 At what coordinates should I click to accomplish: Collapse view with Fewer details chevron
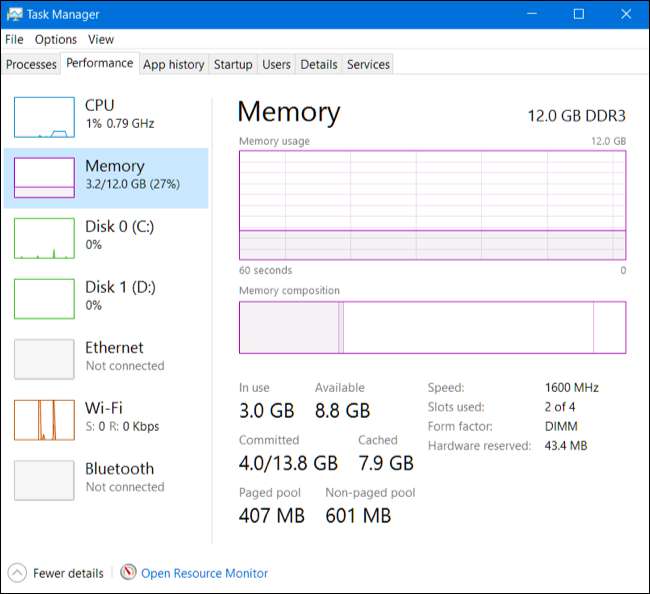point(17,573)
